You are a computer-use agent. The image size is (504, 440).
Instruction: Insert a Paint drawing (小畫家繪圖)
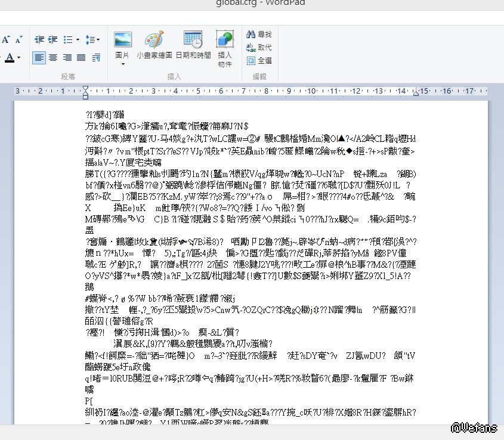(x=154, y=45)
